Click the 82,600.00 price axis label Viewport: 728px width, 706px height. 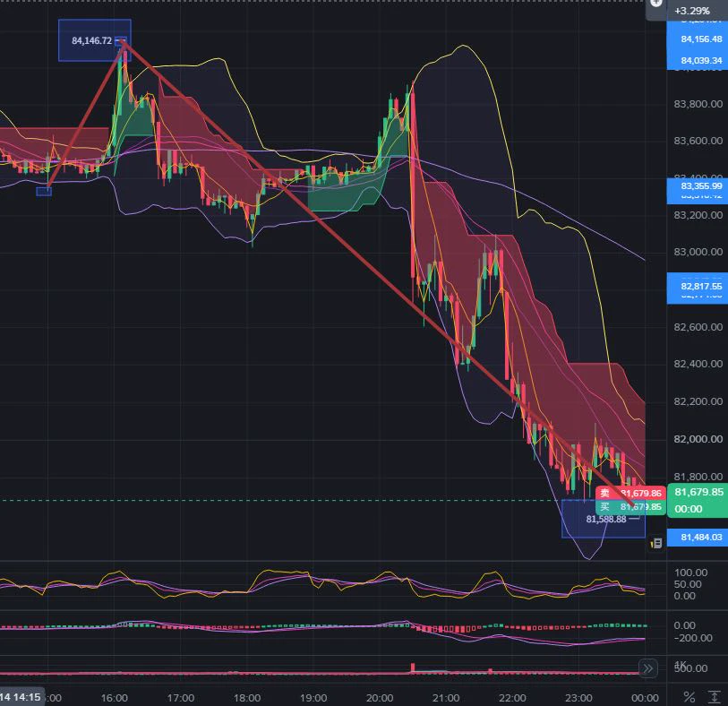pyautogui.click(x=698, y=327)
